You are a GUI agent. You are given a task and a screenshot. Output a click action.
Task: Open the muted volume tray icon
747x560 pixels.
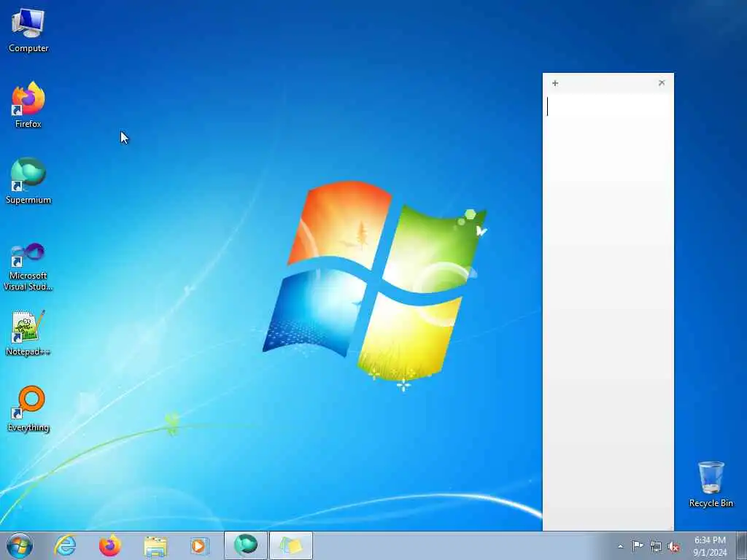(673, 546)
